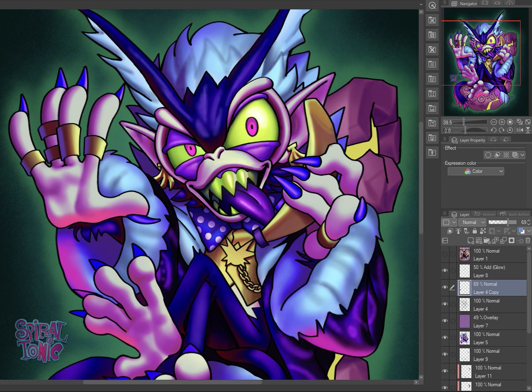The image size is (532, 392).
Task: Click the New raster layer icon
Action: (471, 241)
